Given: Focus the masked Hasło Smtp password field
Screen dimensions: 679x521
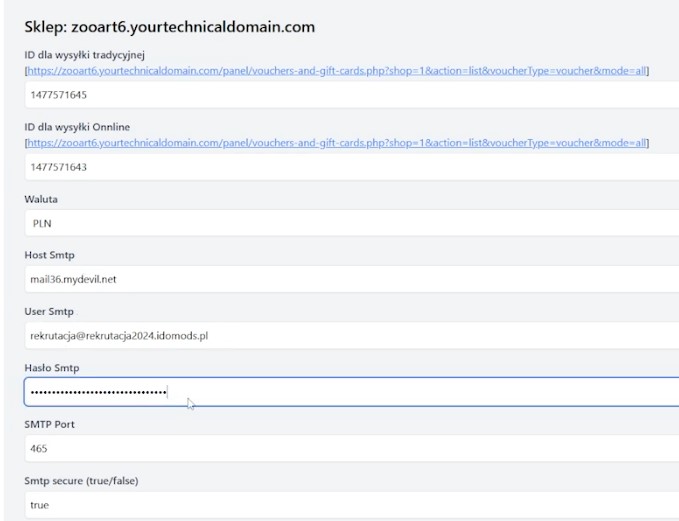Looking at the screenshot, I should [x=350, y=392].
